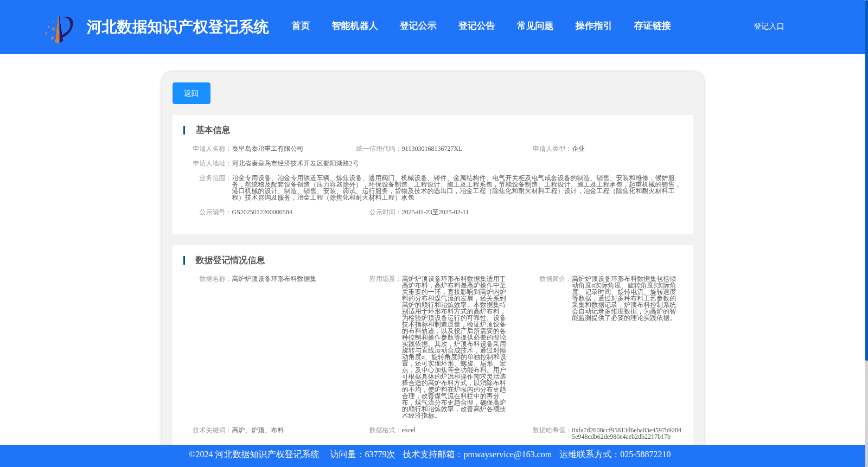
Task: Click the 业务范围 description paragraph
Action: pos(456,188)
